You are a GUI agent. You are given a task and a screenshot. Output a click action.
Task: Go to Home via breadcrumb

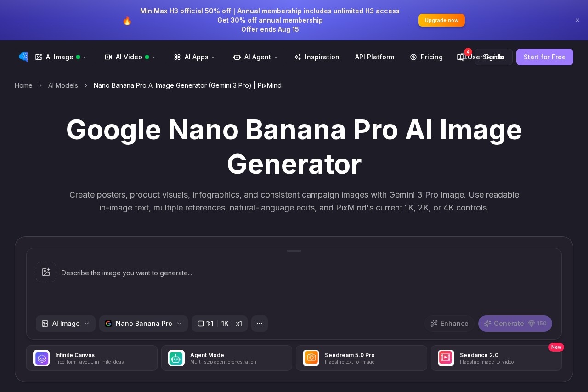coord(23,85)
